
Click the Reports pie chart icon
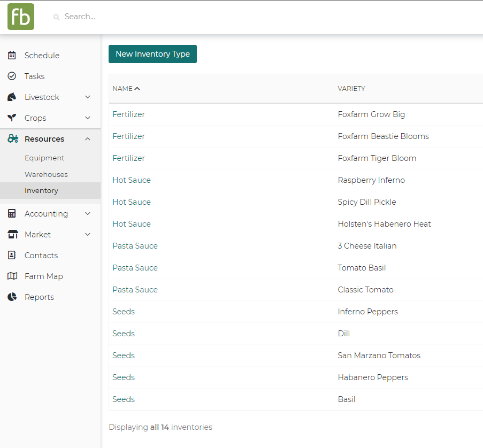12,297
